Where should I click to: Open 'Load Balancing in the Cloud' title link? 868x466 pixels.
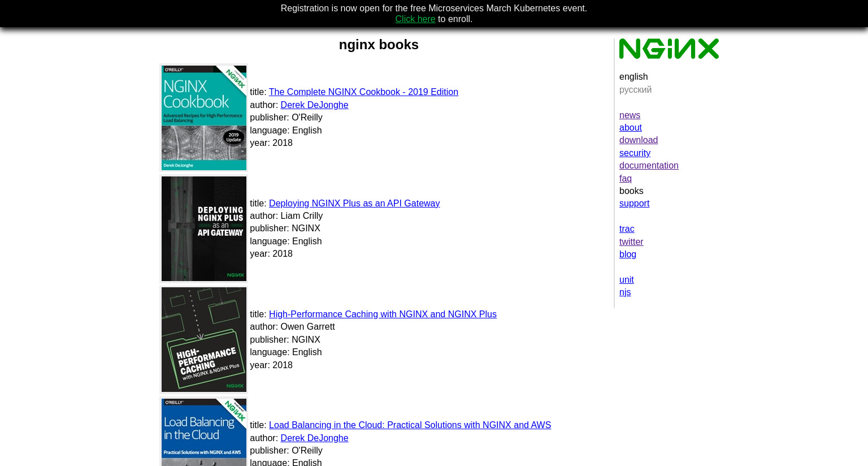click(410, 425)
